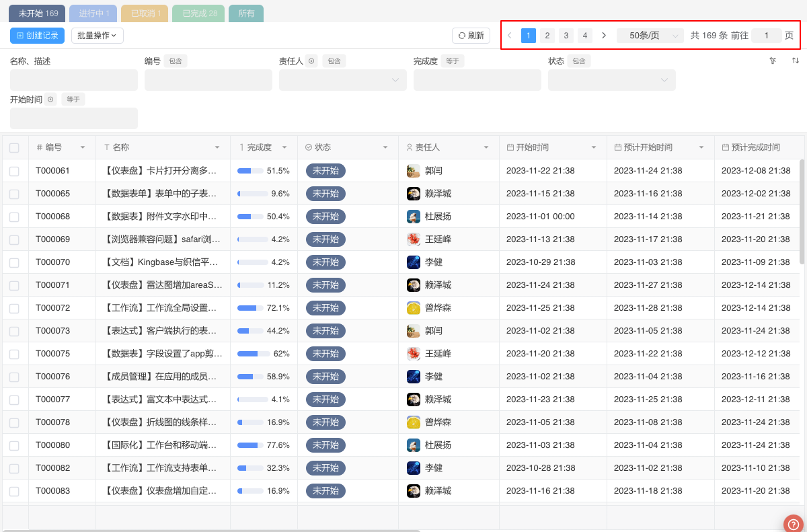This screenshot has height=532, width=807.
Task: Go to next page using right arrow
Action: (x=604, y=36)
